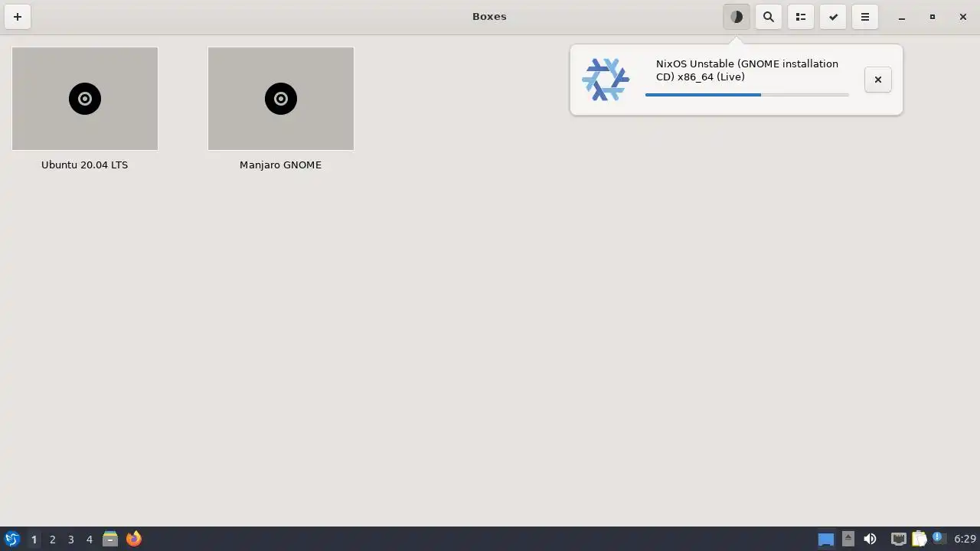
Task: Open the removable media eject tray icon
Action: point(848,539)
